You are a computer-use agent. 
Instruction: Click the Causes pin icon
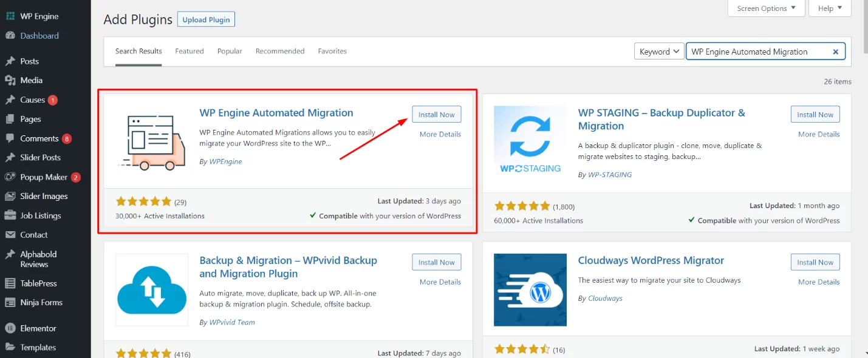[x=10, y=100]
